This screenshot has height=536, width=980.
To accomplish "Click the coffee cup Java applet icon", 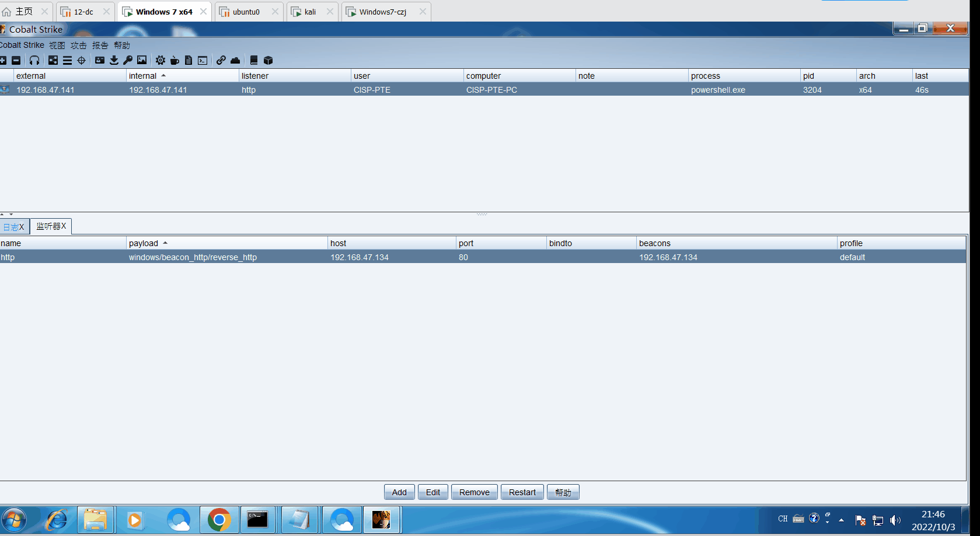I will [x=175, y=60].
